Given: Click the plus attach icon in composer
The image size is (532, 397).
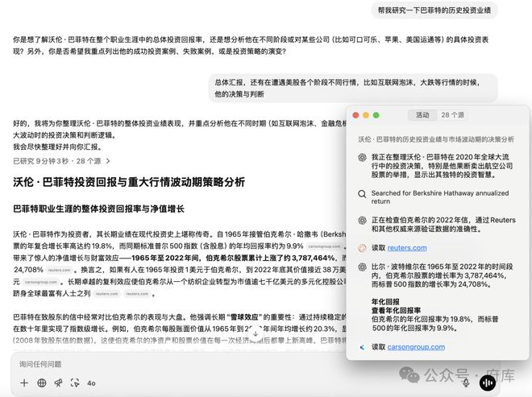Looking at the screenshot, I should [24, 383].
